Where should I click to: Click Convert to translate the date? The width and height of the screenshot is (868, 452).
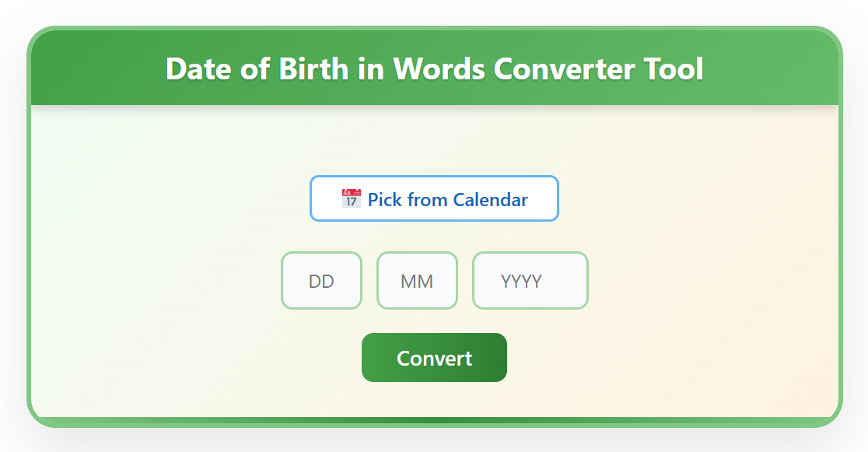(x=434, y=357)
